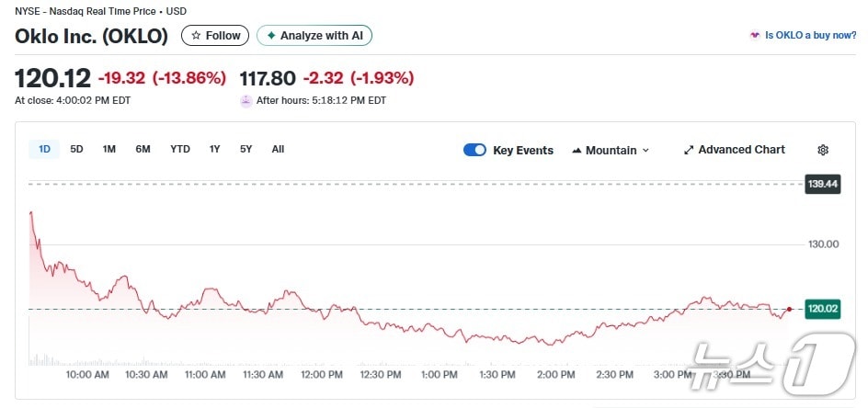
Task: Click the star icon in Follow button
Action: pyautogui.click(x=196, y=36)
